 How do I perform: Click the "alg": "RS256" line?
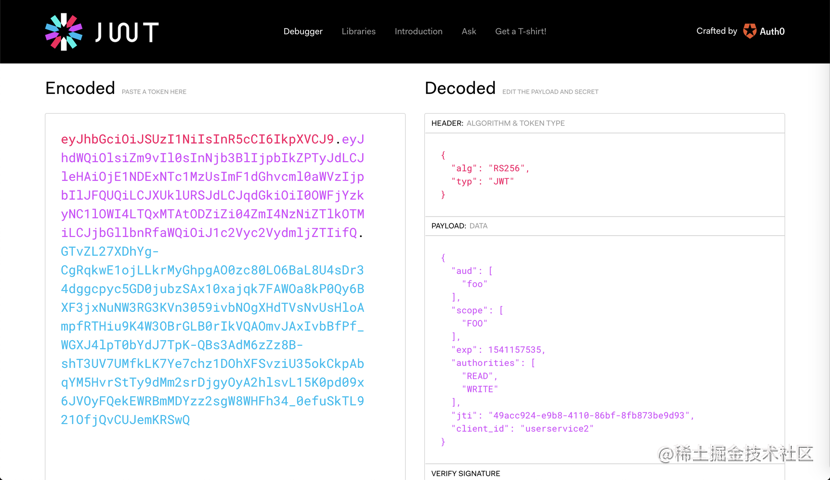pyautogui.click(x=490, y=168)
